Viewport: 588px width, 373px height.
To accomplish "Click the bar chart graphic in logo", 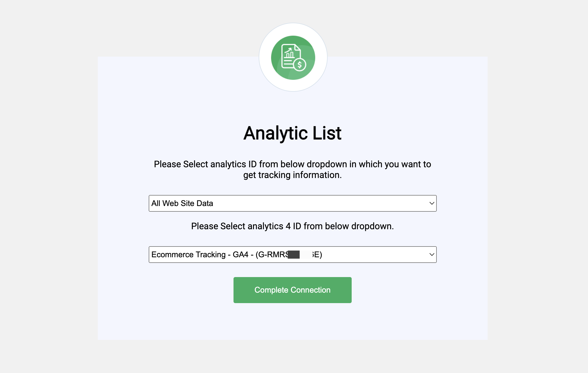I will [289, 53].
